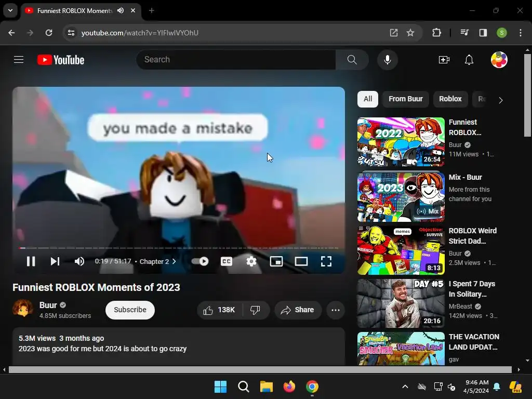Focus the YouTube Search field
Viewport: 532px width, 399px height.
click(x=236, y=60)
